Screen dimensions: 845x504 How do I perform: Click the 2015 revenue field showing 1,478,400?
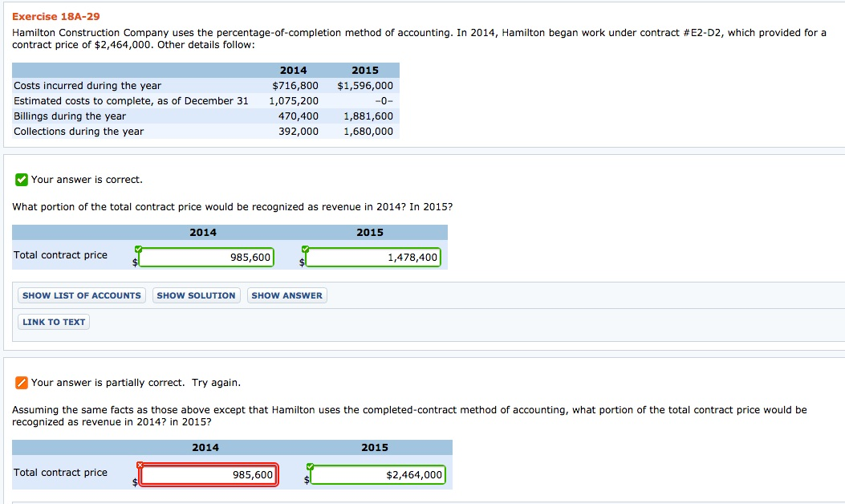pos(373,258)
